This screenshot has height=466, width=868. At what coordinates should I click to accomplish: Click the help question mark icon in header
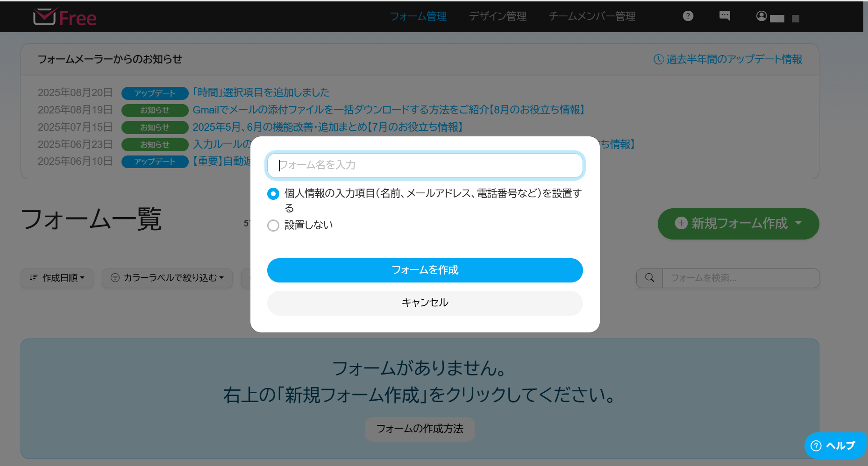coord(688,16)
